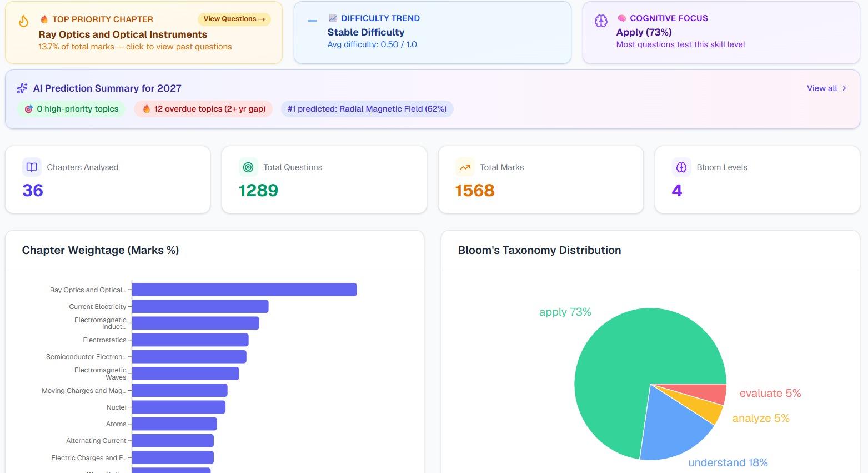Click the 'Current Electricity' axis label
The image size is (868, 473).
[98, 307]
